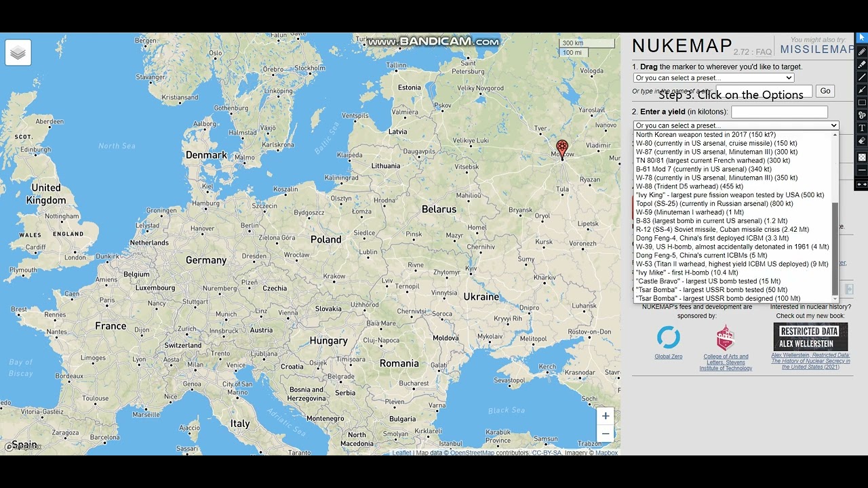868x488 pixels.
Task: Select North Korean weapon 2017 preset
Action: [x=733, y=135]
